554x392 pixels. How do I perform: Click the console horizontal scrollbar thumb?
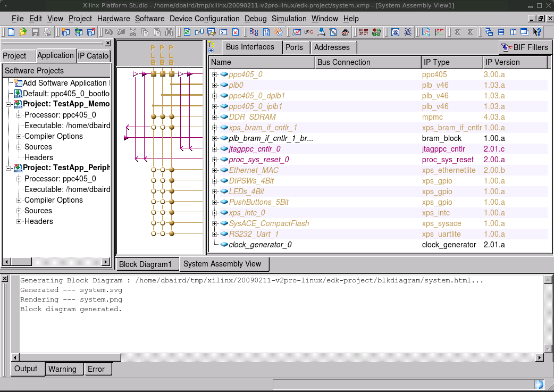coord(70,357)
